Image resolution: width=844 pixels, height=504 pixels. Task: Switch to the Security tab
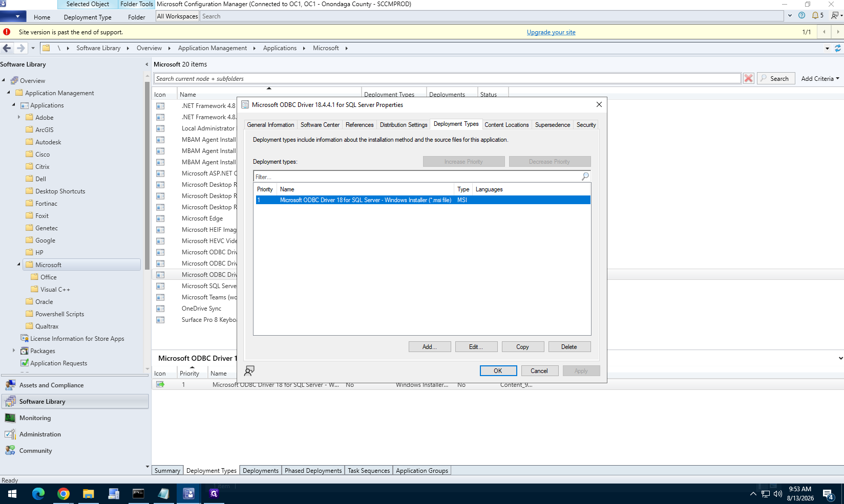coord(586,125)
